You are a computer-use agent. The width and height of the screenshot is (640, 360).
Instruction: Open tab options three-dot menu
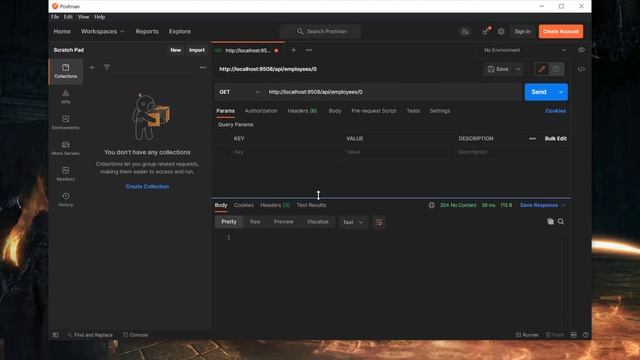(309, 50)
